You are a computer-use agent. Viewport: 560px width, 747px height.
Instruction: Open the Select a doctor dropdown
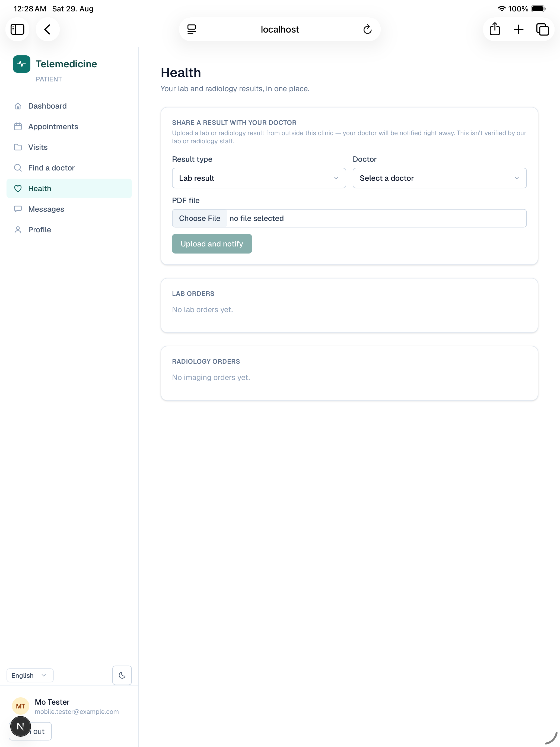click(440, 178)
